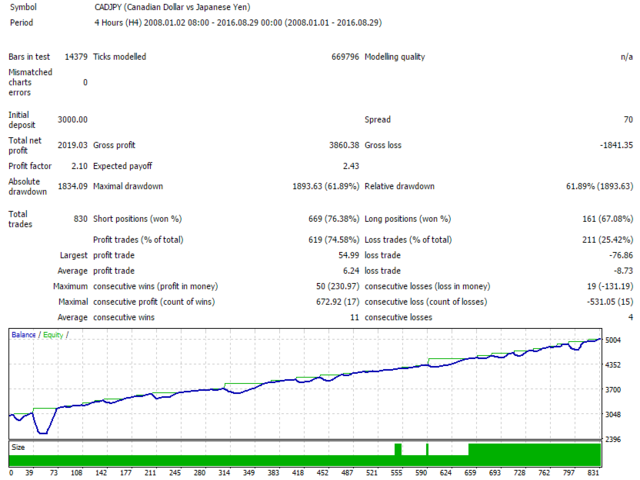The height and width of the screenshot is (480, 640).
Task: Select the 3700 y-axis label
Action: pos(613,390)
